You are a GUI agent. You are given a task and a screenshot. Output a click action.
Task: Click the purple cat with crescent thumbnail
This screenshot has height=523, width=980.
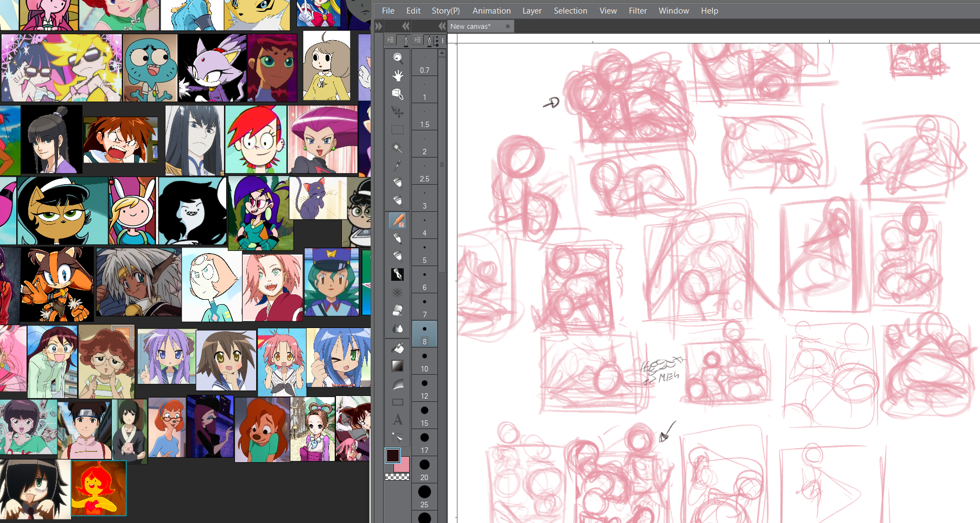pyautogui.click(x=318, y=198)
